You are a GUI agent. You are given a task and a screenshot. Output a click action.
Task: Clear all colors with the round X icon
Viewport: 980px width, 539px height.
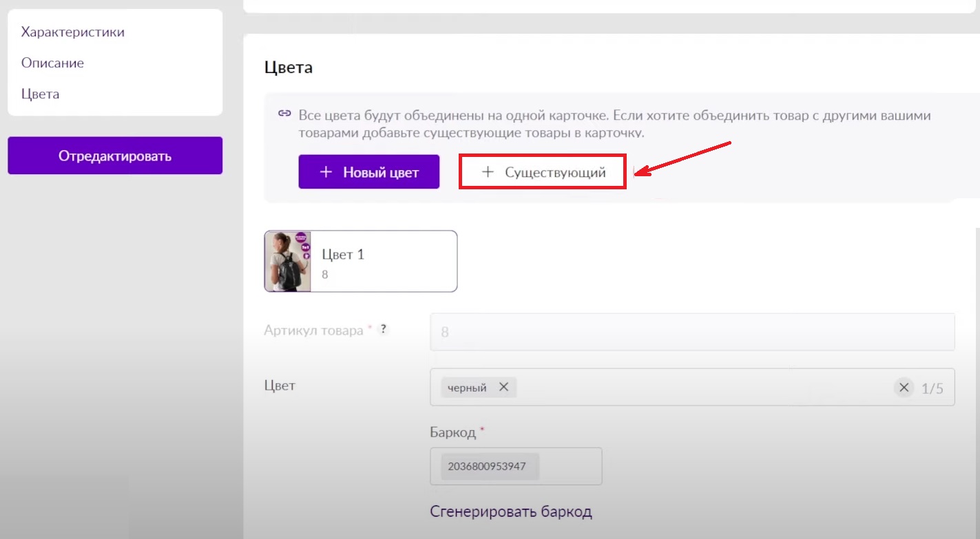(904, 388)
